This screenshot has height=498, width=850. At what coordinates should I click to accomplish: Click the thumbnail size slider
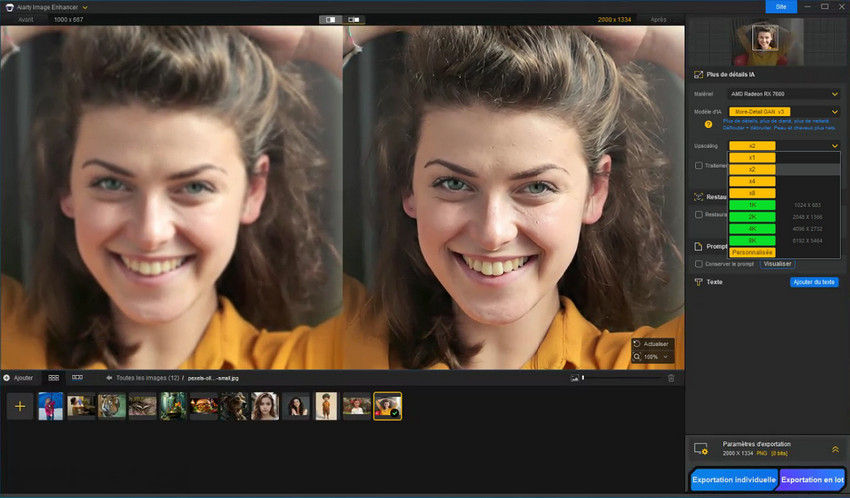[620, 378]
